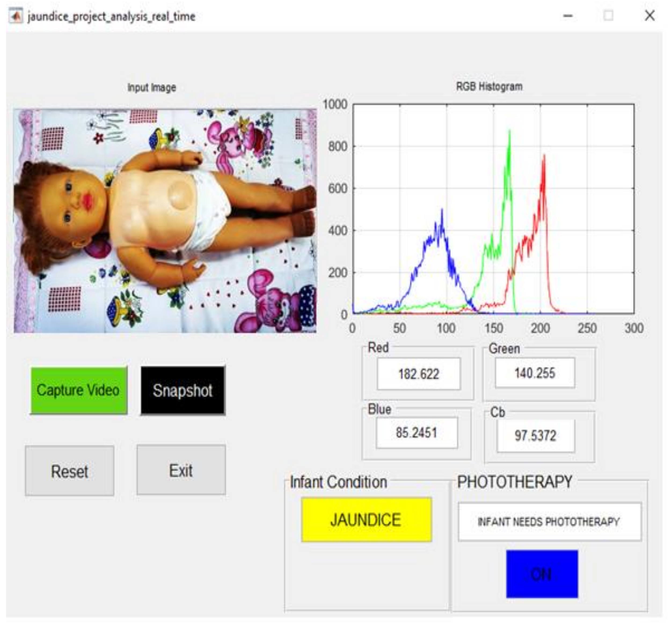
Task: Close the jaundice_project_analysis_real_time window
Action: (x=649, y=16)
